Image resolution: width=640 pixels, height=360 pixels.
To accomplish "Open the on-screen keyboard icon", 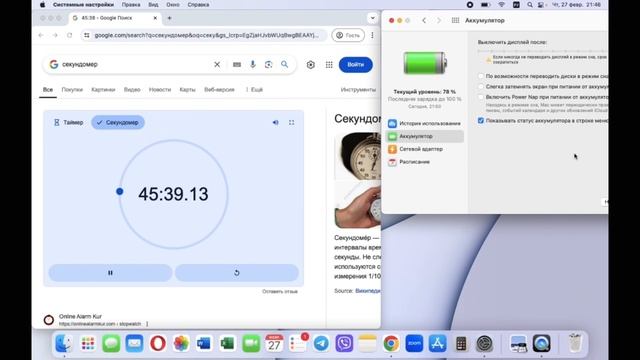I will 237,64.
